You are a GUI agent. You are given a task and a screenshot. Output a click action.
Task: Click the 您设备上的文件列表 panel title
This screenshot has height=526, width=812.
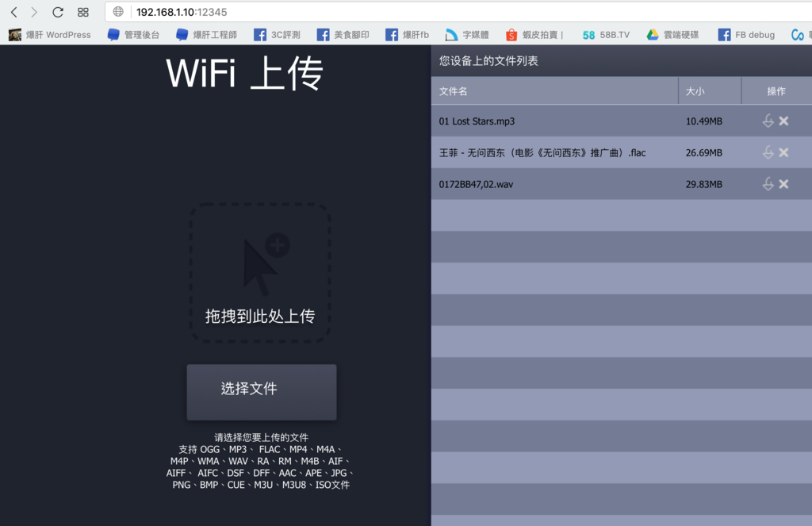tap(488, 61)
